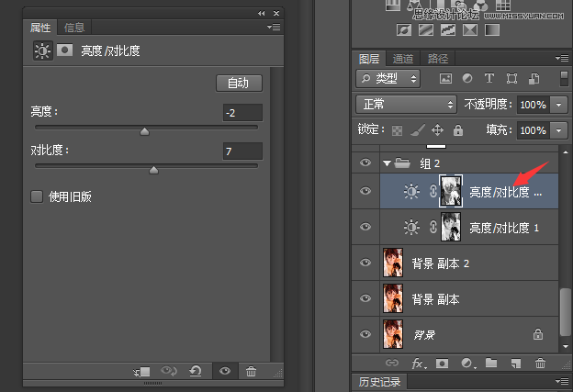573x392 pixels.
Task: Click the 亮度 value field
Action: coord(242,113)
